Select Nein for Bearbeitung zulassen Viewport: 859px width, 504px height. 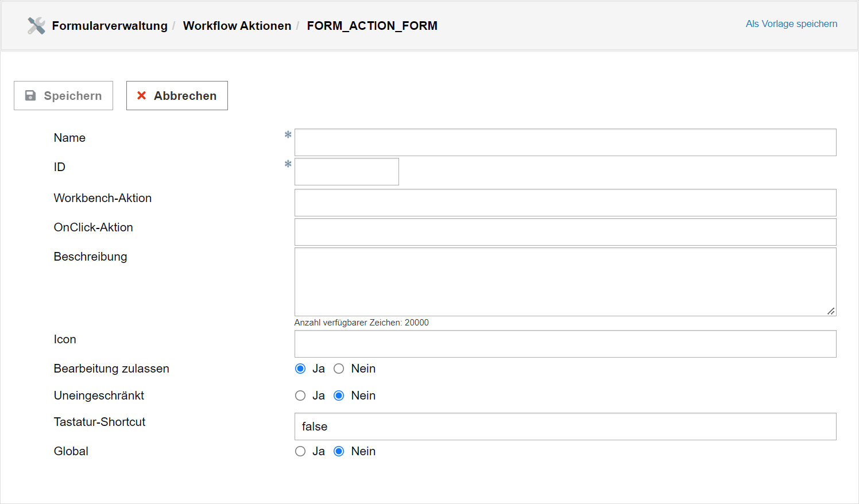pyautogui.click(x=339, y=369)
